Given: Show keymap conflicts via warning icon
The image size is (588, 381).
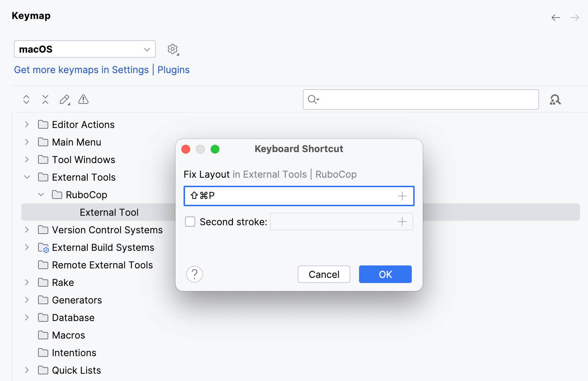Looking at the screenshot, I should pos(83,99).
